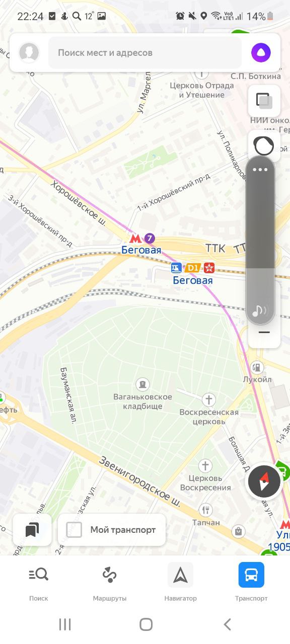This screenshot has height=644, width=290.
Task: Tap the Лукойл gas station icon
Action: pos(256,367)
